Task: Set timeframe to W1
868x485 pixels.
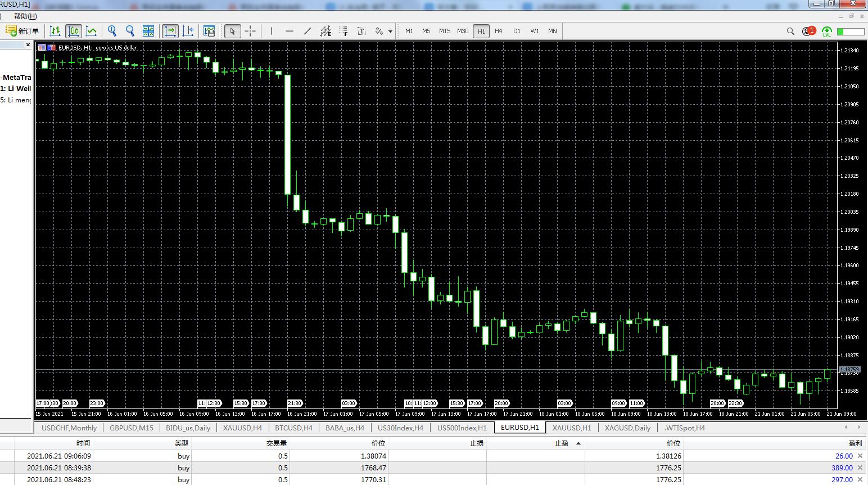Action: [x=535, y=32]
